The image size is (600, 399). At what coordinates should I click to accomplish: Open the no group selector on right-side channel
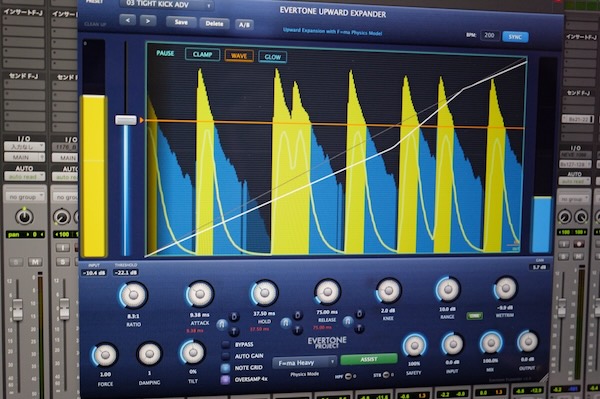[x=574, y=199]
